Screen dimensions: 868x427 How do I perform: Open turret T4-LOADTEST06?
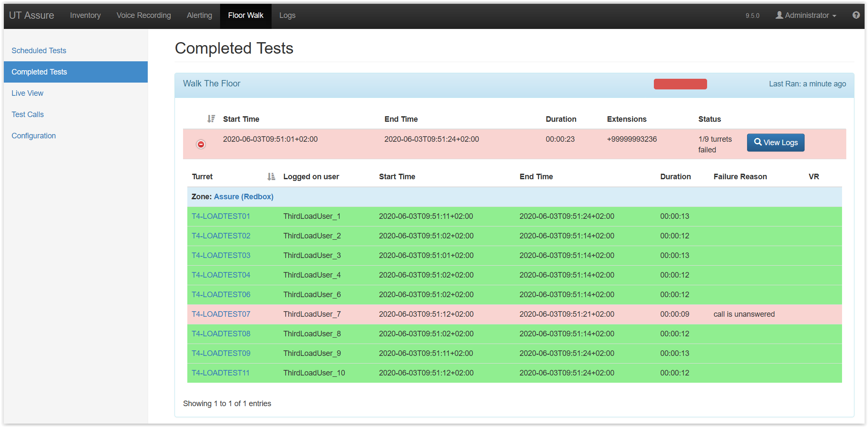click(221, 295)
